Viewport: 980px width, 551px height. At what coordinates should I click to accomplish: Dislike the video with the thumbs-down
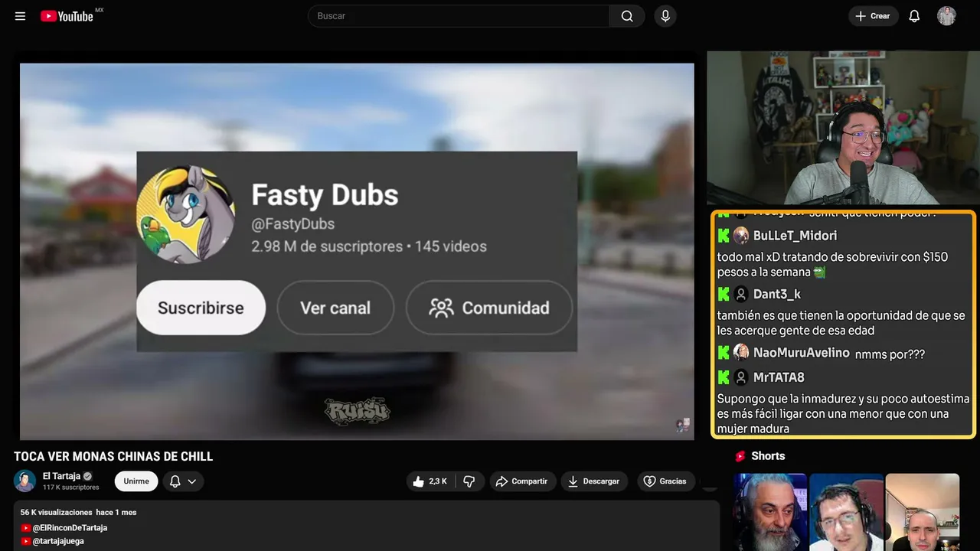(469, 481)
